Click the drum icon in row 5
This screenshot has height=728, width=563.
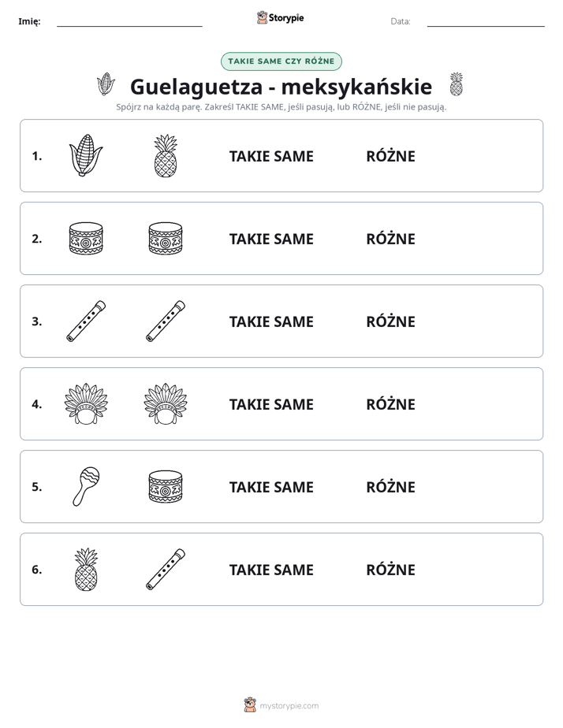tap(166, 486)
